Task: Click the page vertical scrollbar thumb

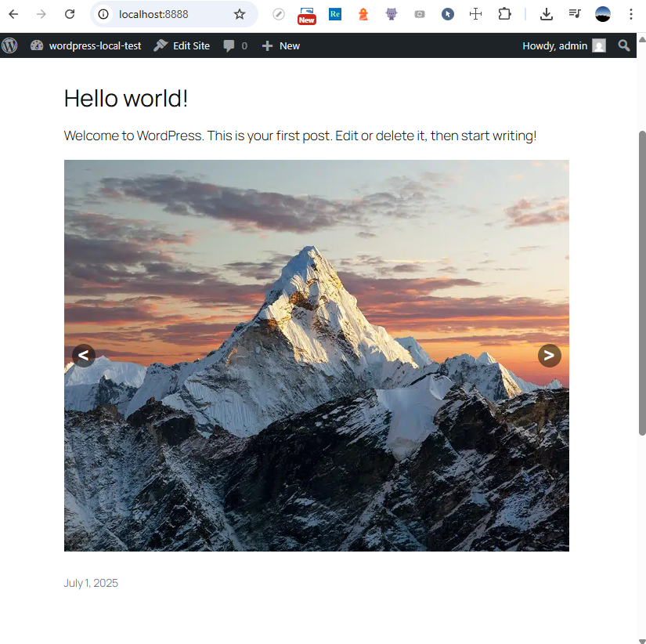Action: (x=642, y=283)
